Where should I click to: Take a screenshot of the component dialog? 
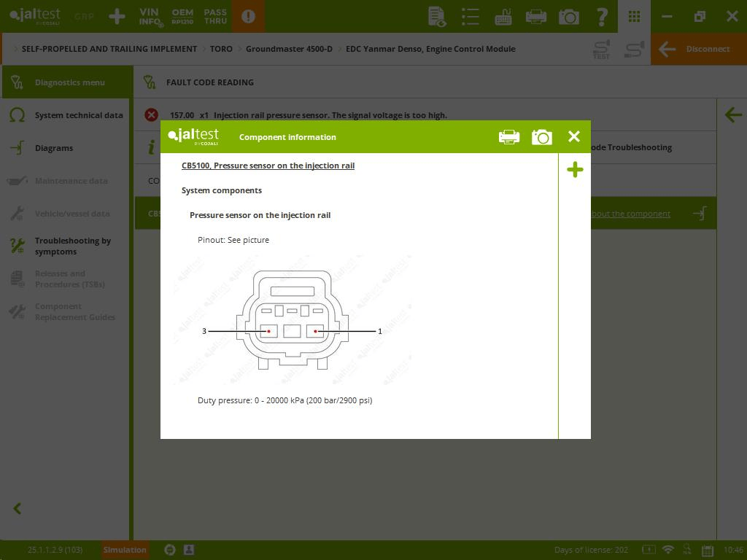pyautogui.click(x=541, y=137)
